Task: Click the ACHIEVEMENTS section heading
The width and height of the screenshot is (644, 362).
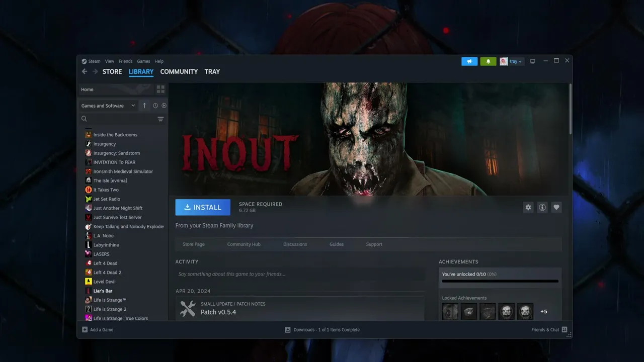Action: (458, 262)
